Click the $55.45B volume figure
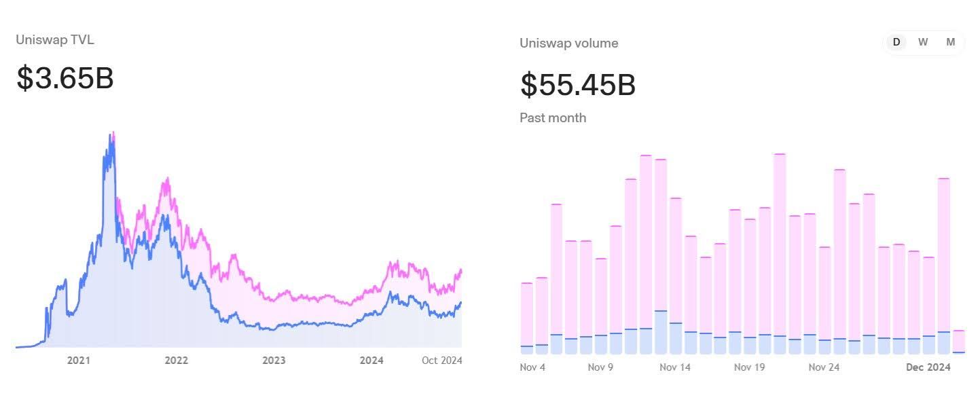 click(x=578, y=85)
